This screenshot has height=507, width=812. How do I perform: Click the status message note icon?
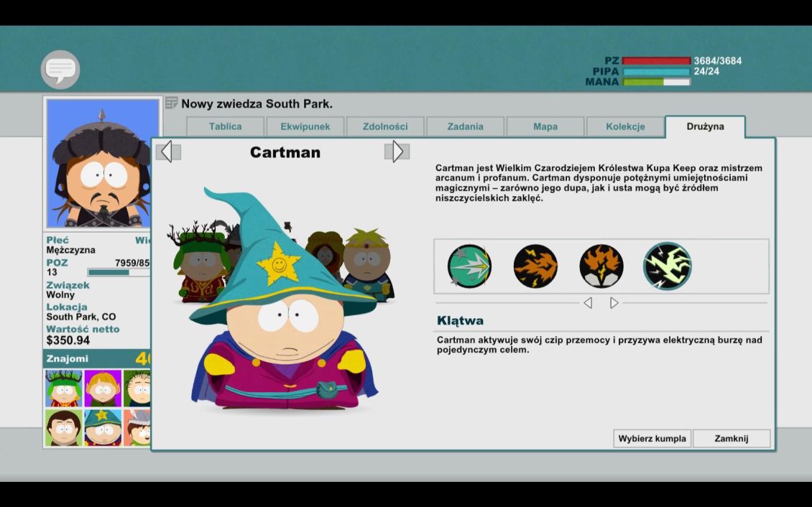coord(172,103)
